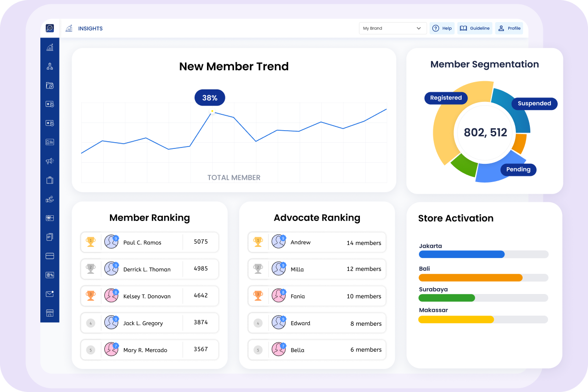588x392 pixels.
Task: Open the Profile button
Action: pyautogui.click(x=509, y=28)
